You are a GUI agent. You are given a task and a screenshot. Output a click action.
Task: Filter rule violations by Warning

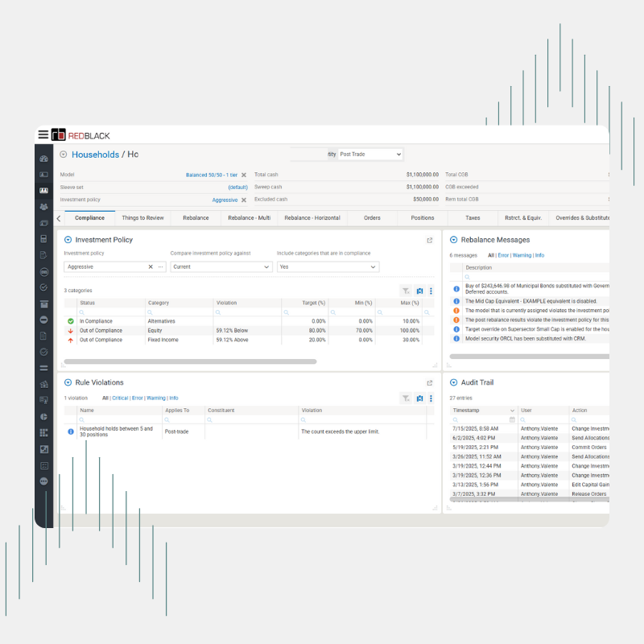tap(155, 398)
